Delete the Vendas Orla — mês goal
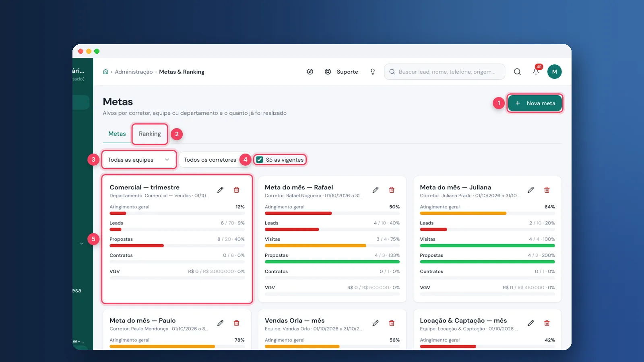 (392, 323)
